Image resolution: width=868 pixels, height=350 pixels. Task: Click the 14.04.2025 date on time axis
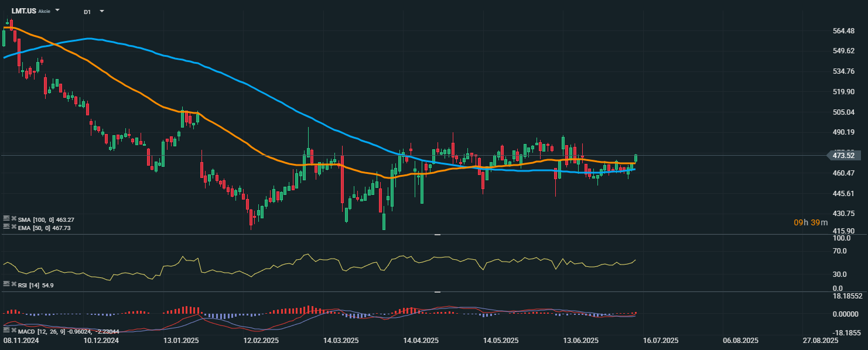point(421,340)
